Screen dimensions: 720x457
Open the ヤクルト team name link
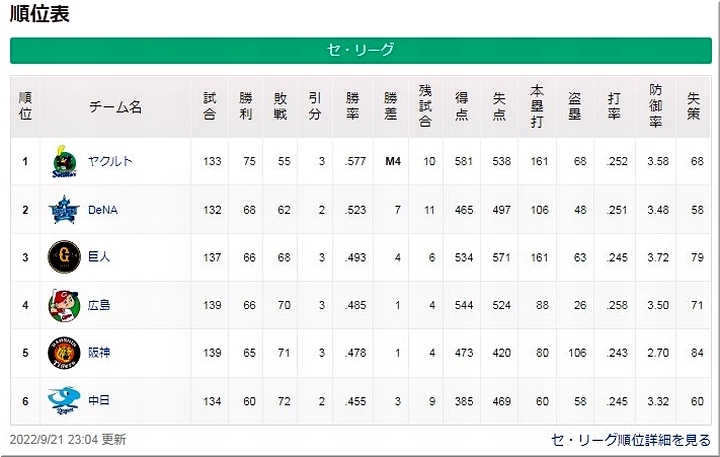[111, 162]
